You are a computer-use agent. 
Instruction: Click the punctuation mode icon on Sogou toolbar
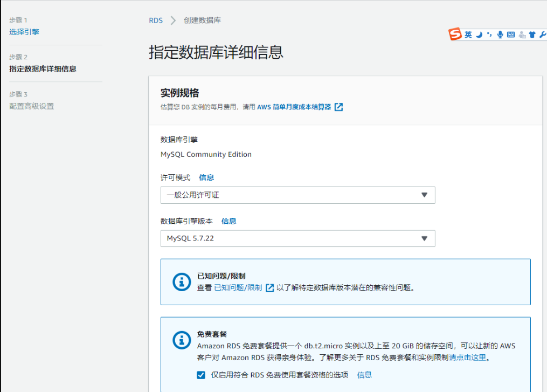(x=489, y=35)
